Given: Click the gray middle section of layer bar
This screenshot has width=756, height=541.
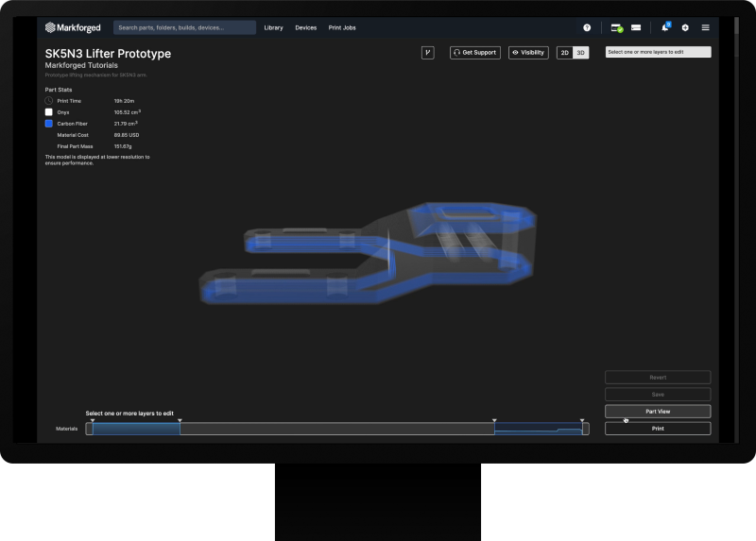Looking at the screenshot, I should click(337, 429).
